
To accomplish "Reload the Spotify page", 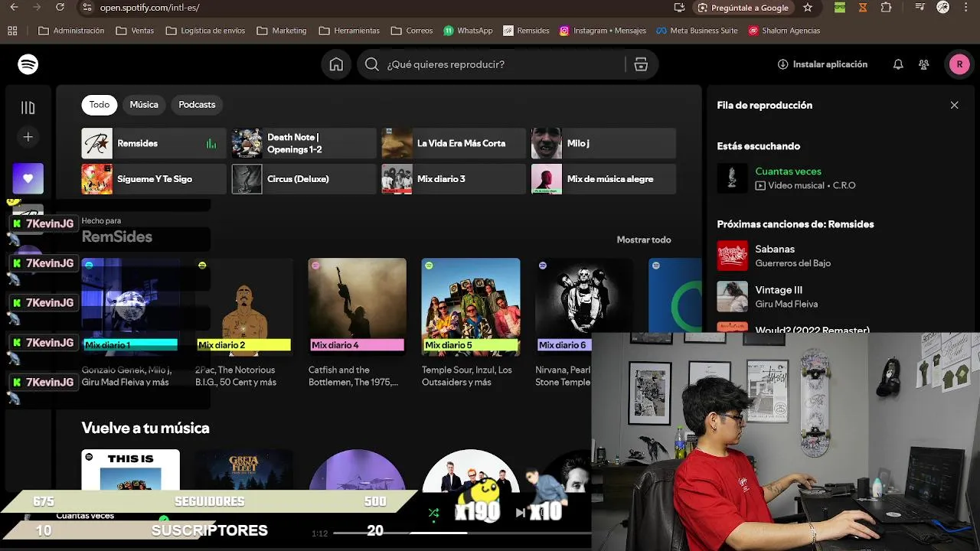I will pos(60,8).
